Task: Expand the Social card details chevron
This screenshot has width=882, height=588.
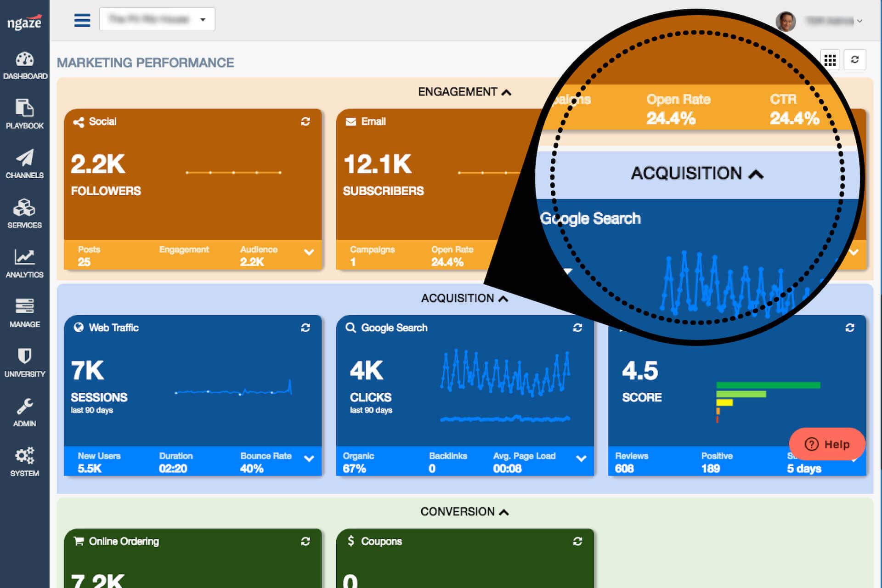Action: (309, 252)
